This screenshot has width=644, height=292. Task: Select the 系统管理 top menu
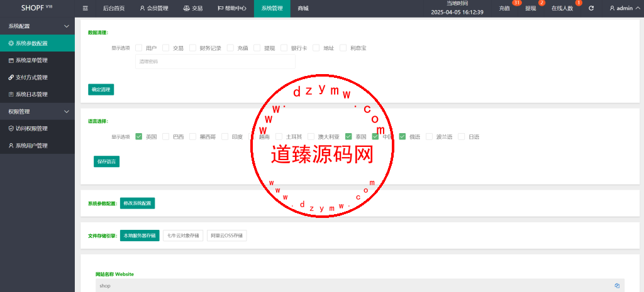point(272,8)
